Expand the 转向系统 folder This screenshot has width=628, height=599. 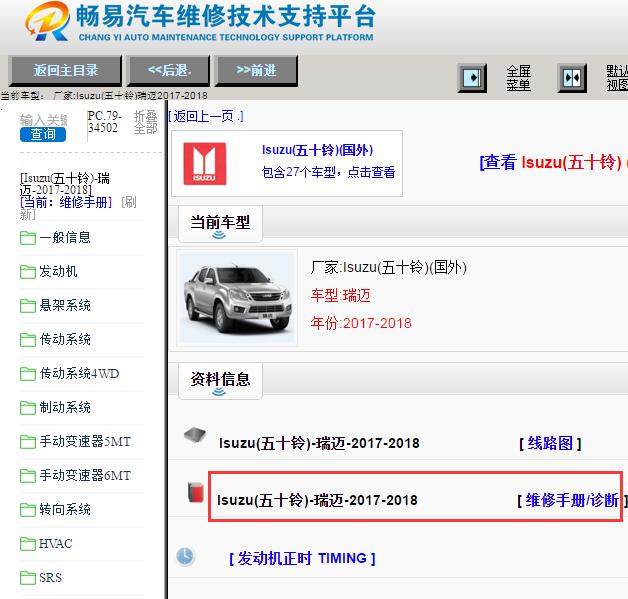click(x=65, y=510)
